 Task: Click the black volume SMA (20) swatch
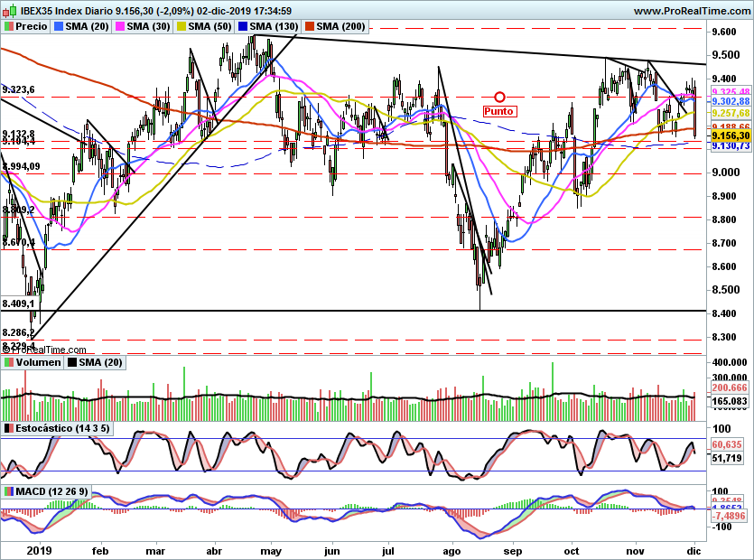click(x=72, y=362)
